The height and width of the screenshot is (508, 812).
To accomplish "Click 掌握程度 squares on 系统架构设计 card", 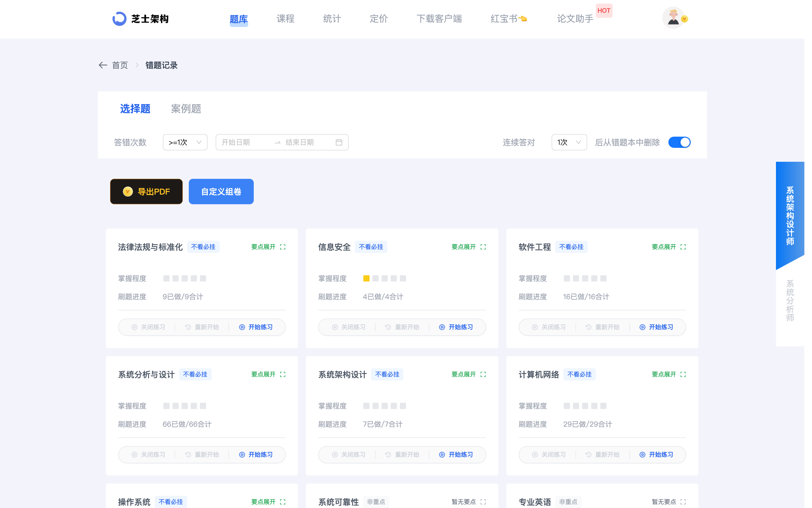I will click(x=384, y=406).
